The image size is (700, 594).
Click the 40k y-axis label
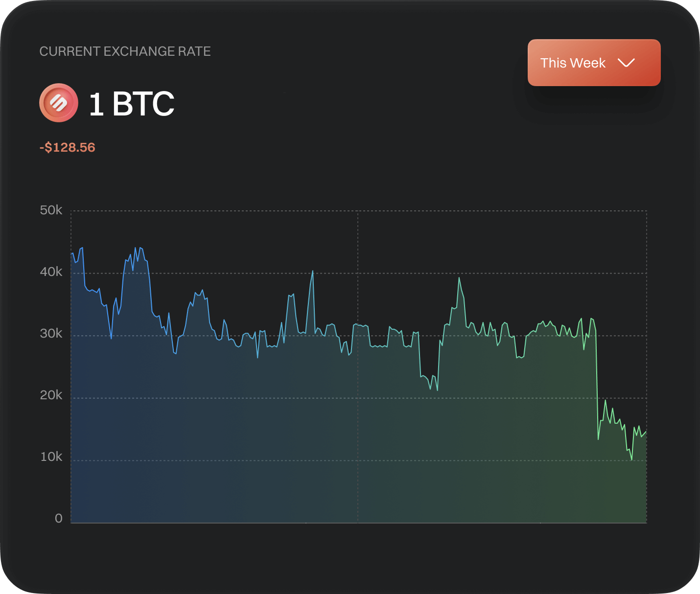click(51, 272)
